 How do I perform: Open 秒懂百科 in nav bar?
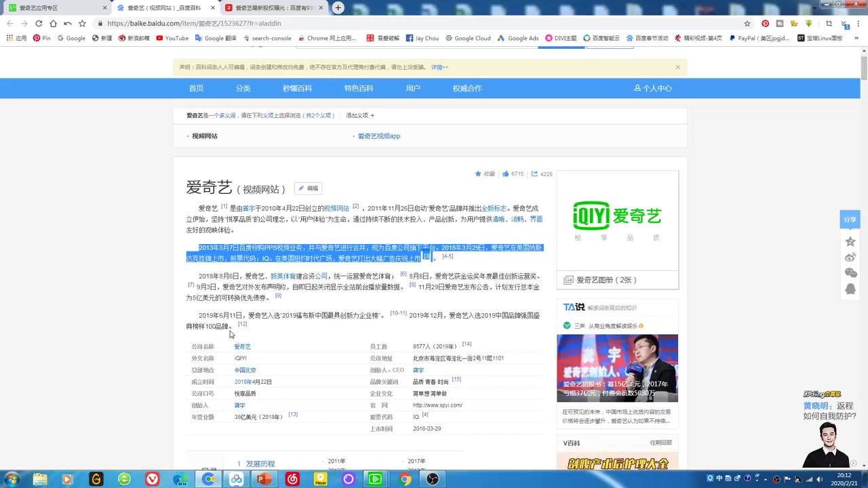(x=297, y=88)
